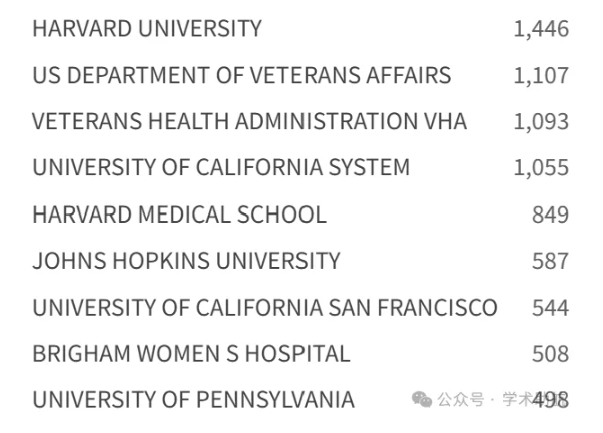Click the 1,093 record count

click(x=541, y=122)
